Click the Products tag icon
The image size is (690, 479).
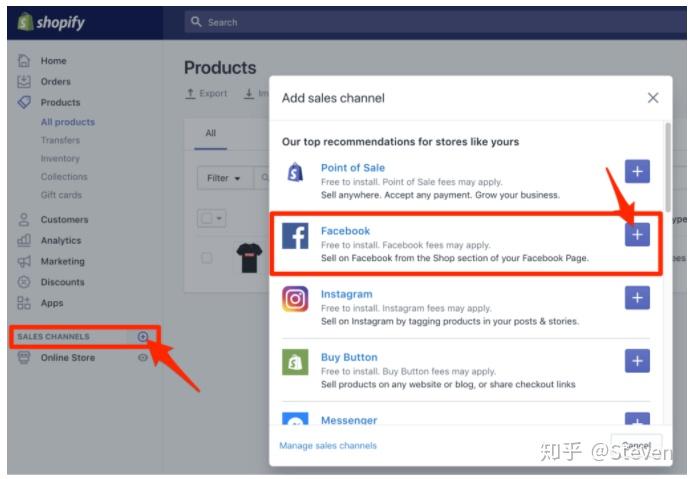(x=24, y=102)
